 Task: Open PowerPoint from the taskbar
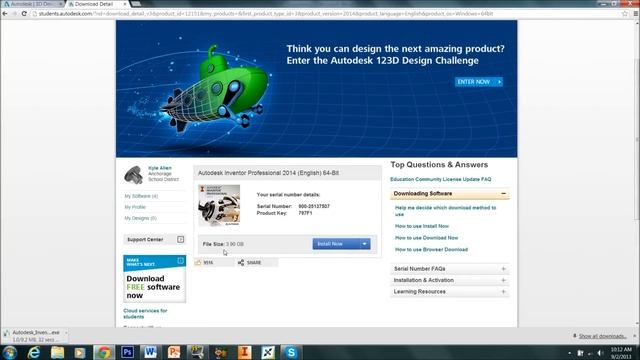tap(174, 352)
